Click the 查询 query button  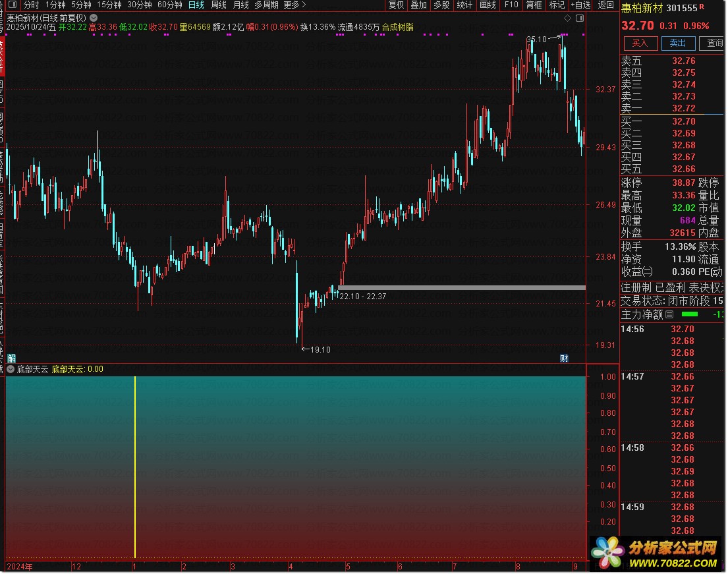713,43
